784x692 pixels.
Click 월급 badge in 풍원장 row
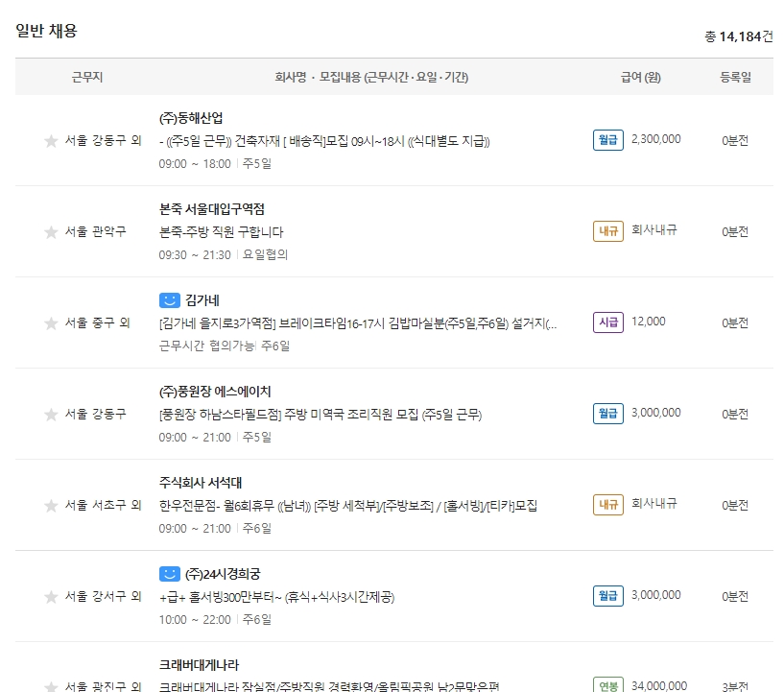click(x=608, y=414)
